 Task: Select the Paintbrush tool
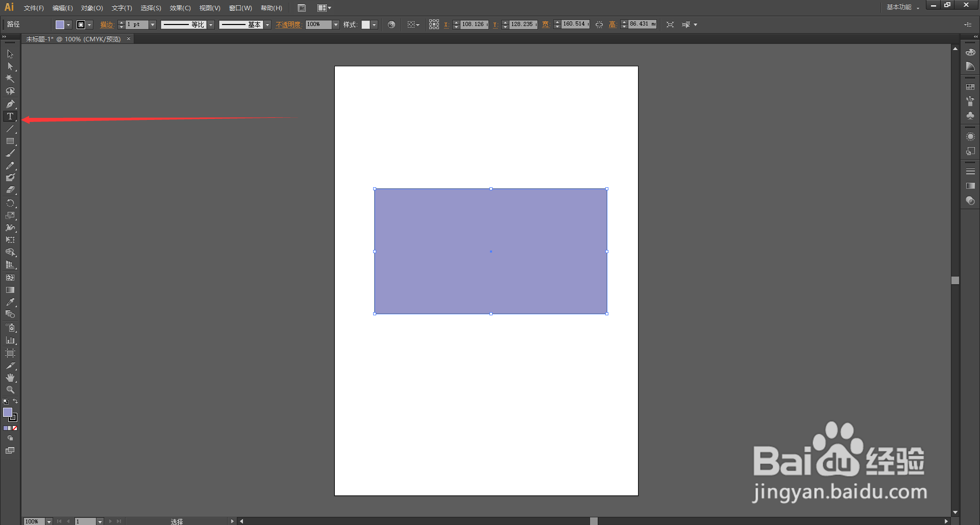[x=10, y=153]
